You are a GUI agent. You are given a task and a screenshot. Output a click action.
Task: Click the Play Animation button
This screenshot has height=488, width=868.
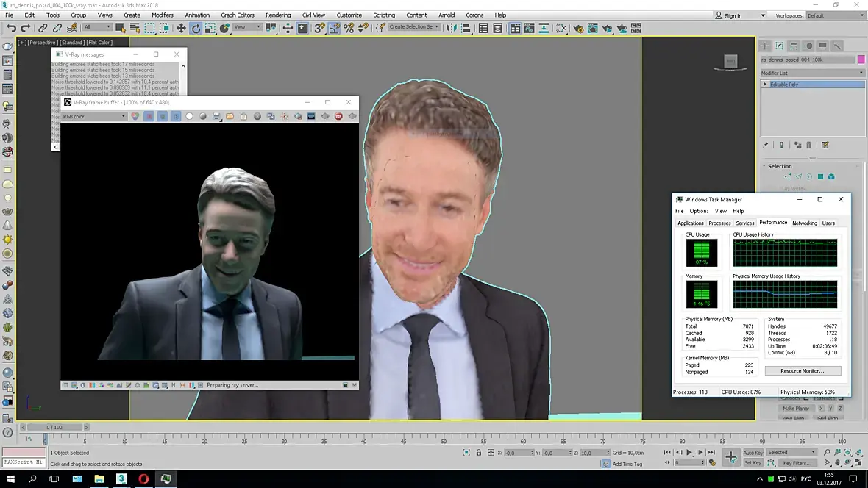(689, 453)
